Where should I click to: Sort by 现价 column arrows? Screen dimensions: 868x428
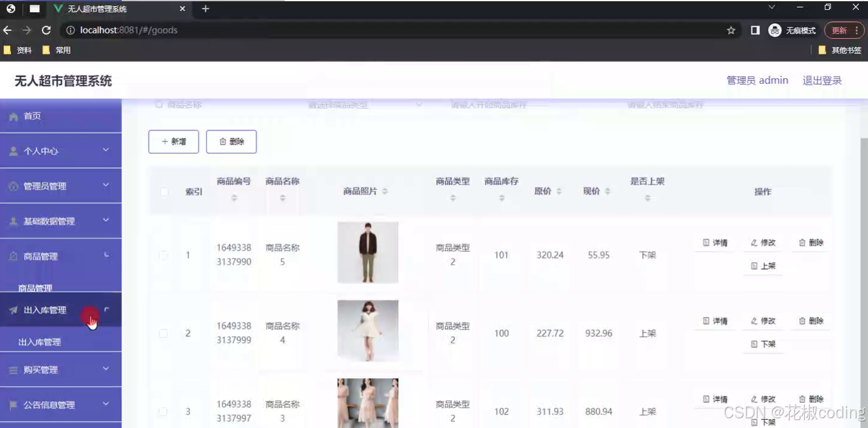tap(607, 191)
